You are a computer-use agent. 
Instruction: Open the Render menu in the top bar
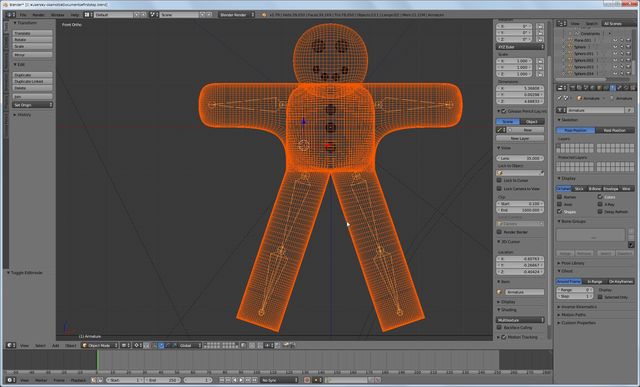(x=39, y=15)
